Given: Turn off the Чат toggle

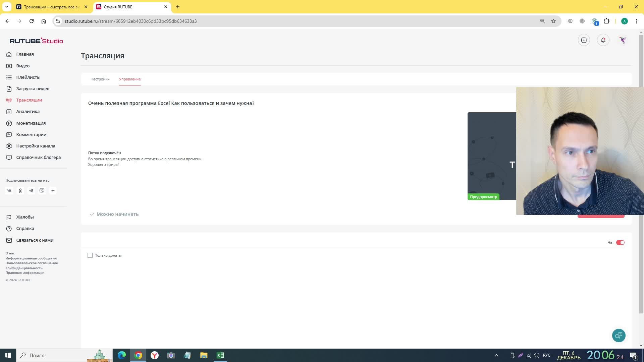Looking at the screenshot, I should (x=620, y=242).
